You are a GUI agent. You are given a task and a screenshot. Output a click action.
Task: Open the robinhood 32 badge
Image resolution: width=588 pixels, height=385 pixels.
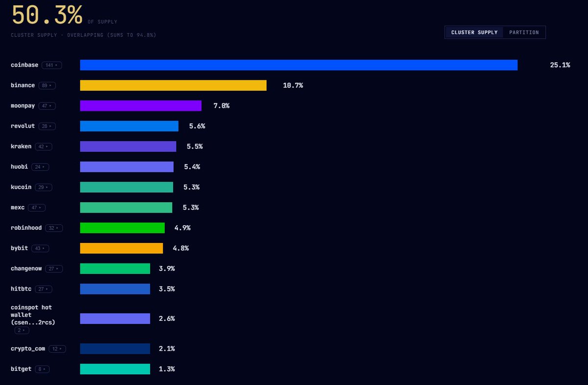click(54, 228)
